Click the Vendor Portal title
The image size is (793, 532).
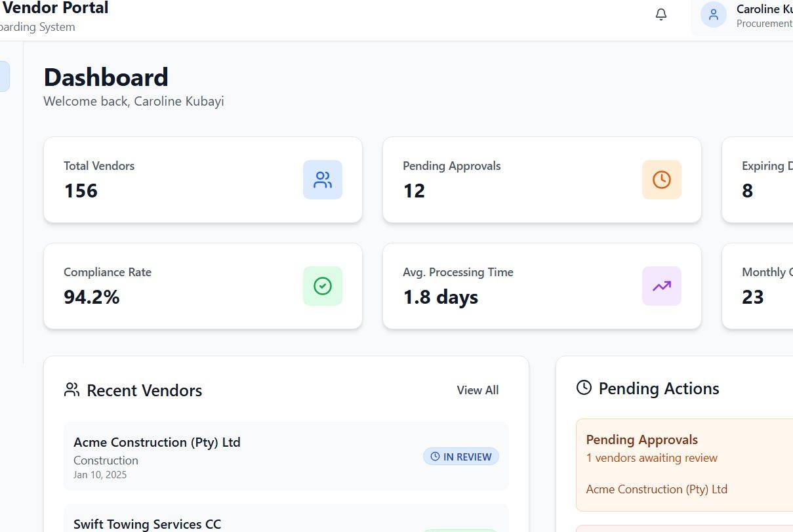[x=55, y=9]
